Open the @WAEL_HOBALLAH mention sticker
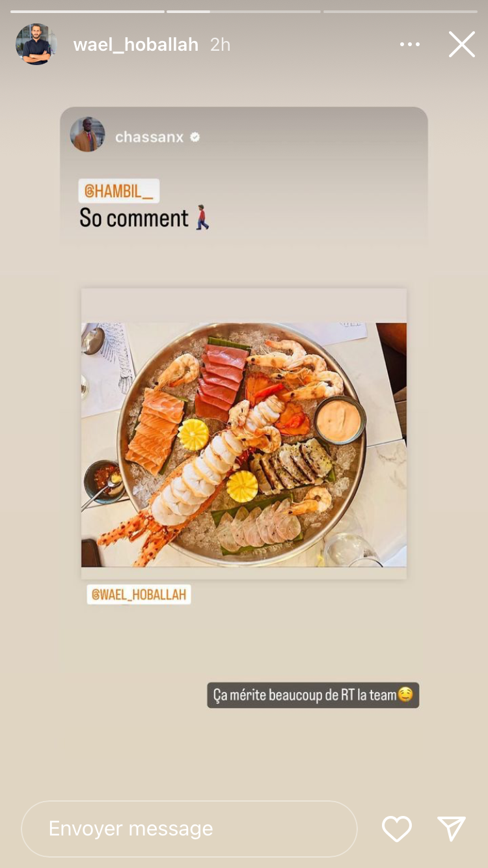Viewport: 488px width, 868px height. coord(139,594)
